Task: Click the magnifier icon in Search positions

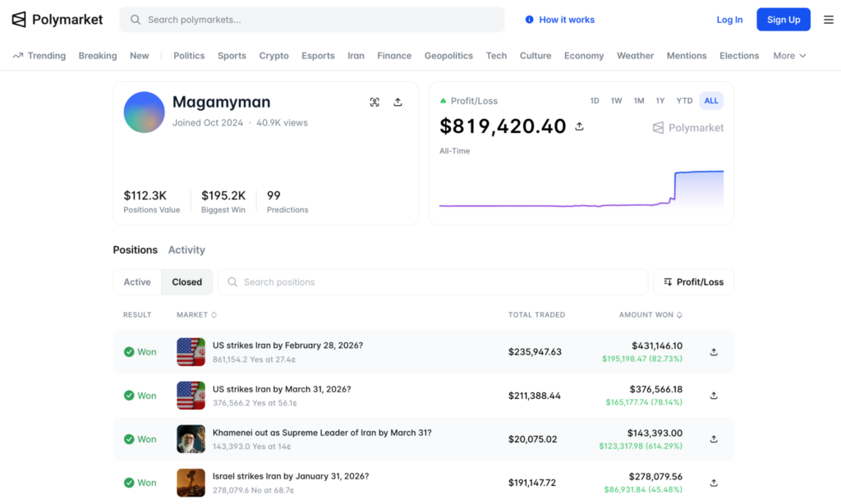Action: 232,282
